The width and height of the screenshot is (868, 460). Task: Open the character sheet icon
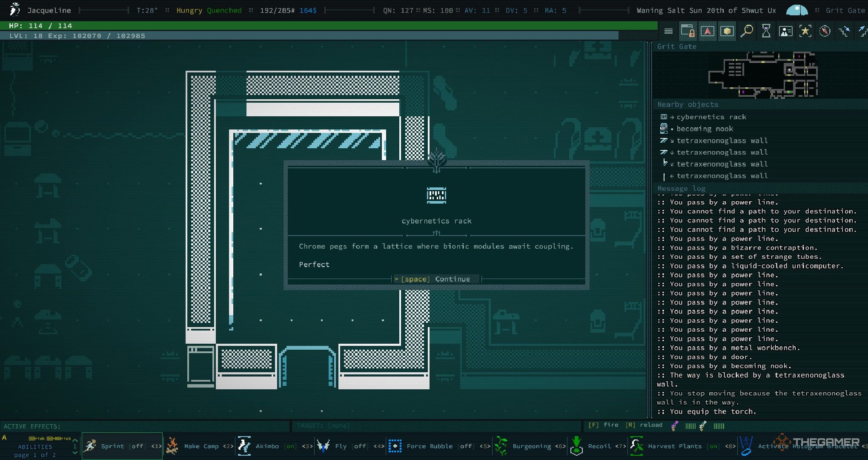pos(785,31)
